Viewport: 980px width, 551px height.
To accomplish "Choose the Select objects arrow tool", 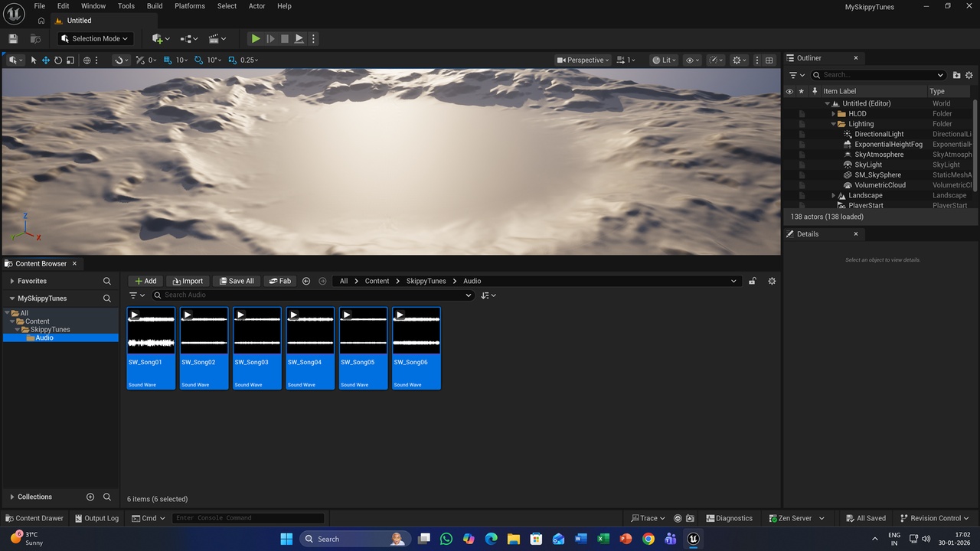I will click(34, 60).
